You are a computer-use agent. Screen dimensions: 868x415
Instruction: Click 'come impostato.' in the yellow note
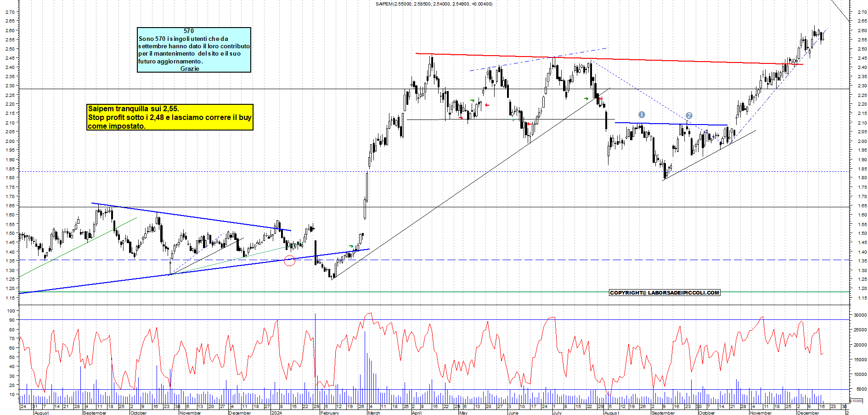[117, 126]
